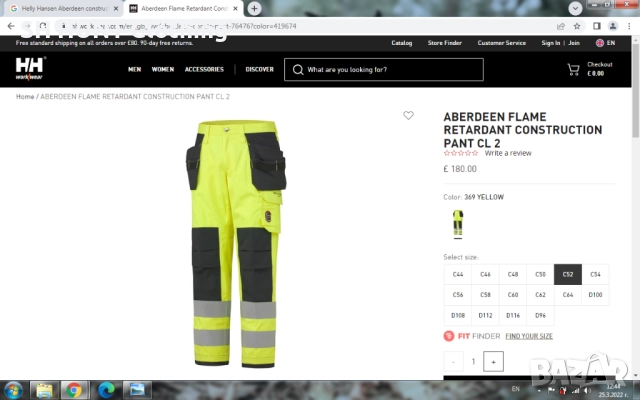Click Chrome icon in taskbar
640x400 pixels.
(x=74, y=390)
